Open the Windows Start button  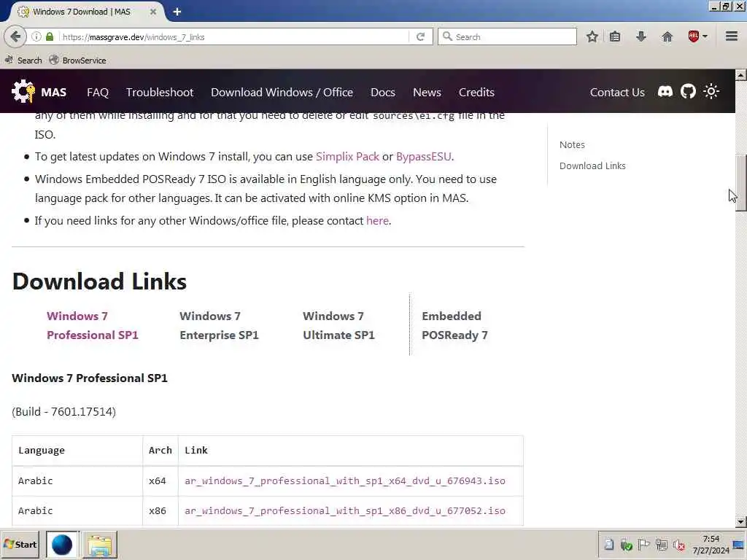[20, 544]
